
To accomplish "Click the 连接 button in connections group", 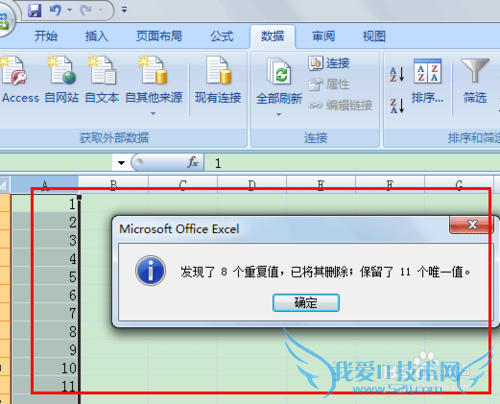I will tap(329, 63).
